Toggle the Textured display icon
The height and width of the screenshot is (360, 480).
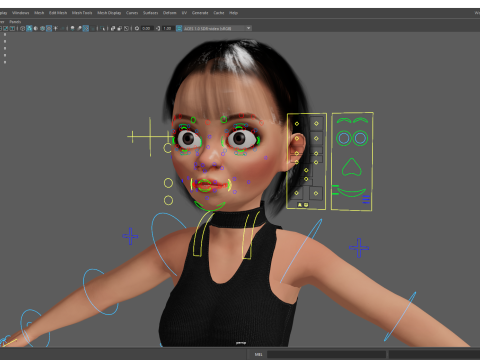[49, 28]
